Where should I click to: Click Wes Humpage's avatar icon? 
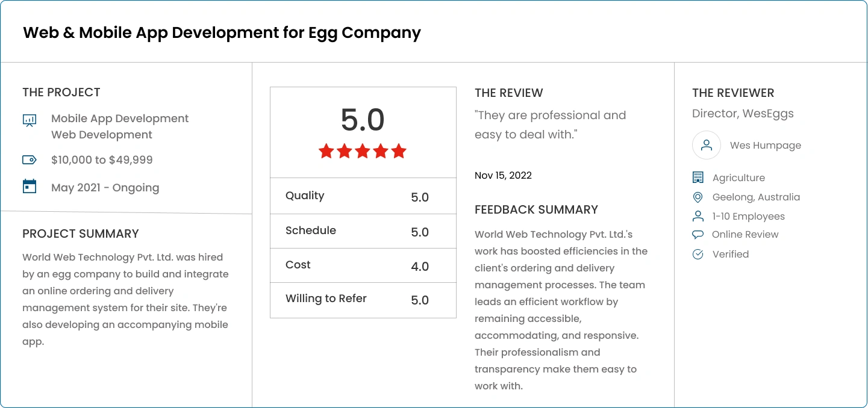point(707,145)
